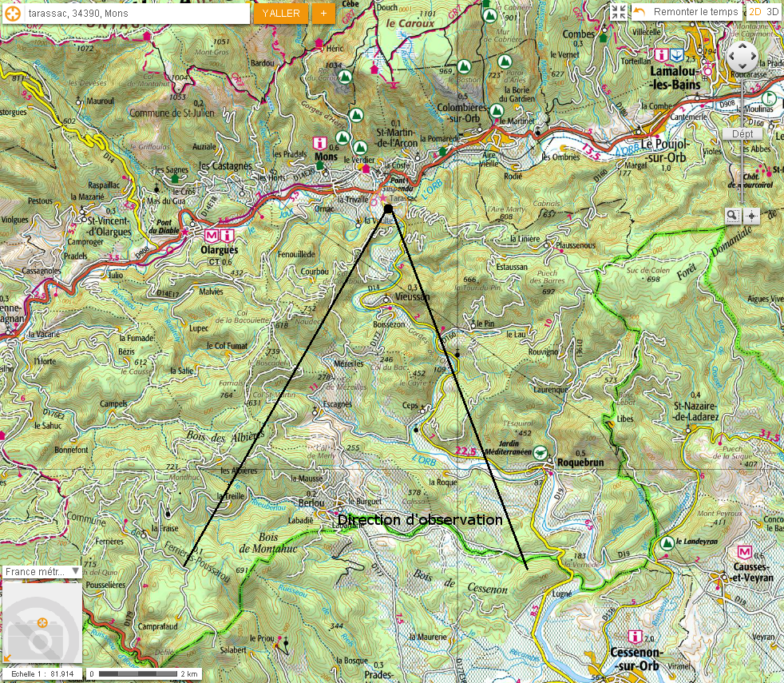The width and height of the screenshot is (784, 683).
Task: Click the Echelle 1:81.914 scale box
Action: pyautogui.click(x=42, y=674)
